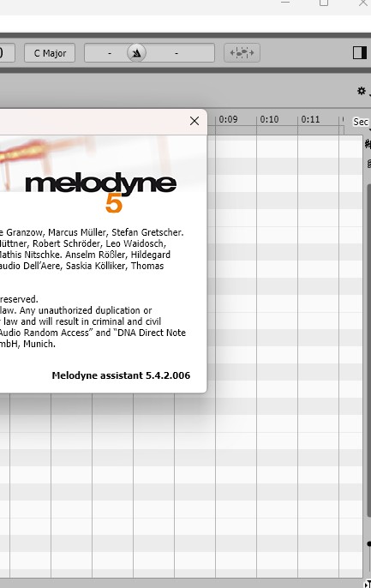
Task: Open the gear settings menu
Action: [x=362, y=91]
